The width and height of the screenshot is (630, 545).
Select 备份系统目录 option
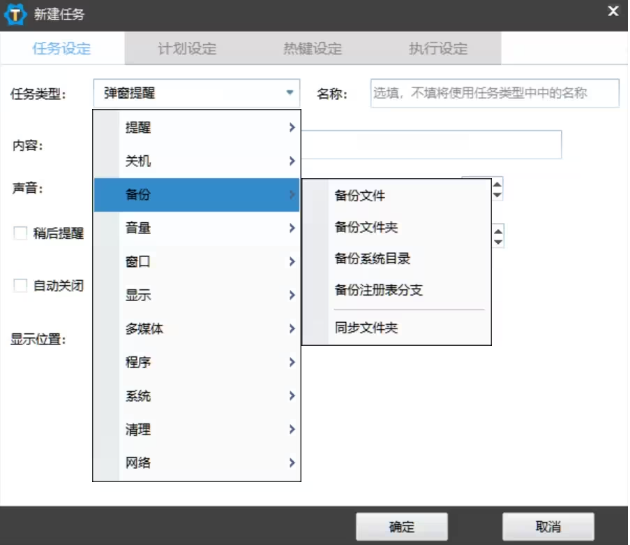point(372,258)
